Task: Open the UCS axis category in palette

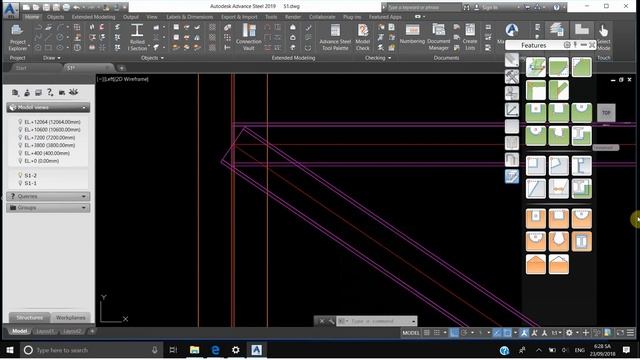Action: click(512, 110)
